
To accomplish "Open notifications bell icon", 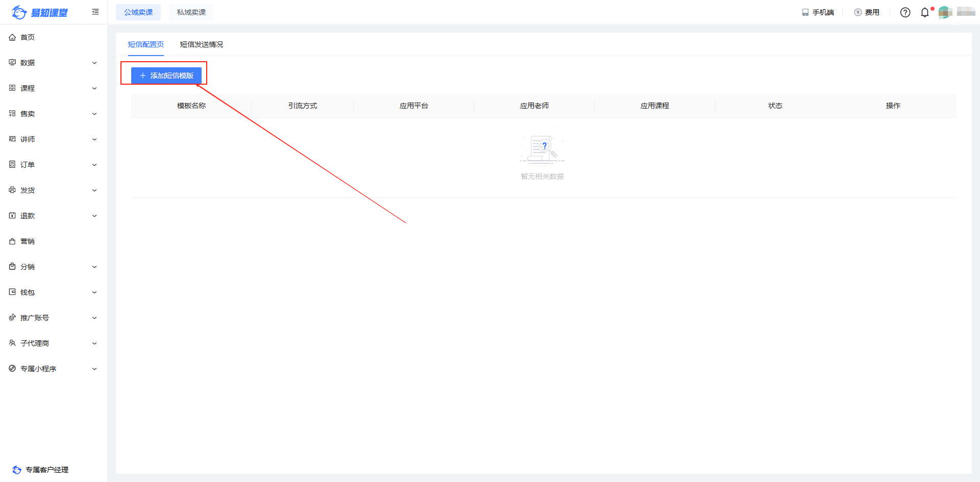I will point(925,12).
